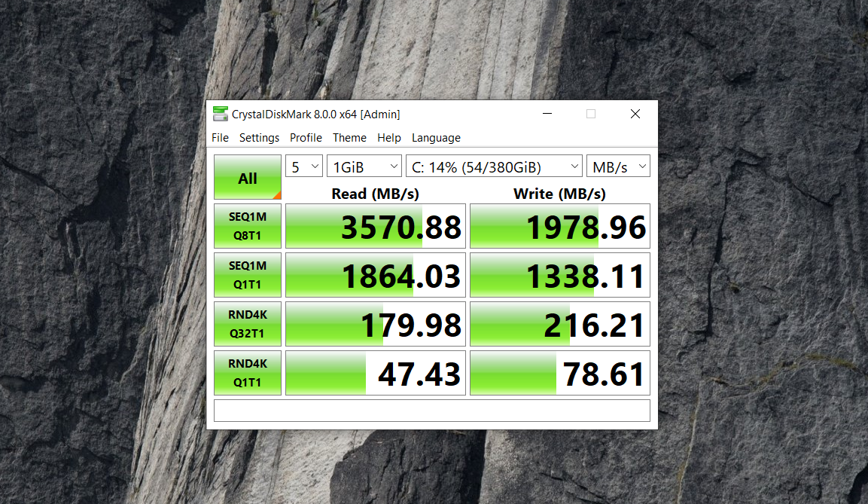Viewport: 868px width, 504px height.
Task: Click the 1864.03 read result
Action: coord(376,275)
